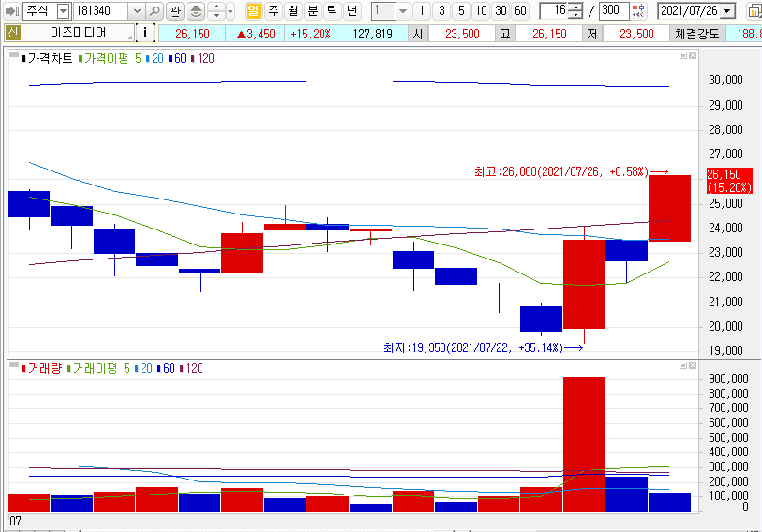Click current price 26,150 in quote bar

click(x=192, y=34)
